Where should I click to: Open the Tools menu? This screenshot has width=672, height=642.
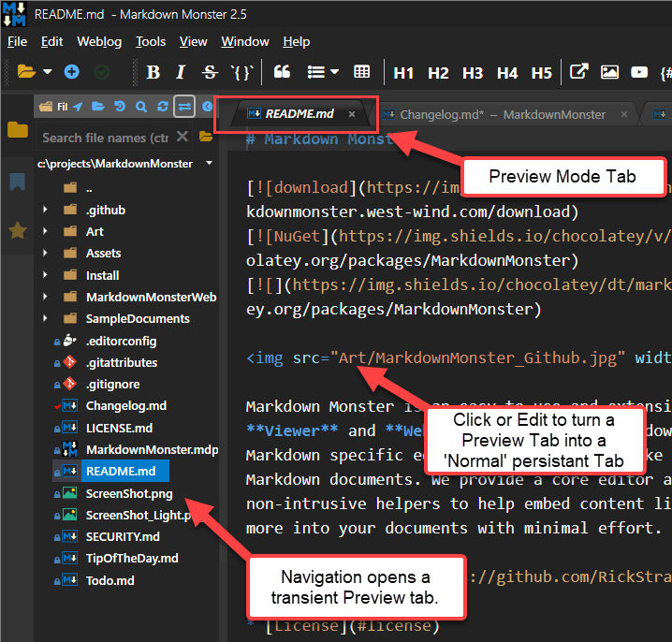pos(151,41)
